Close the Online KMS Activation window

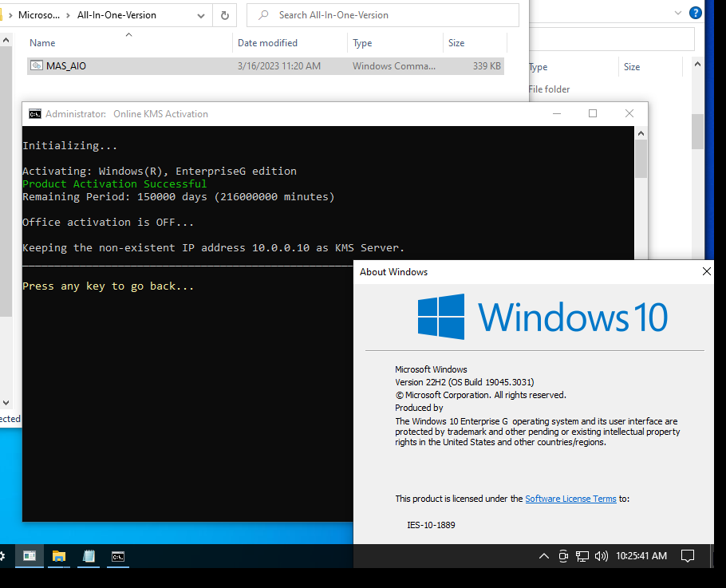(629, 113)
